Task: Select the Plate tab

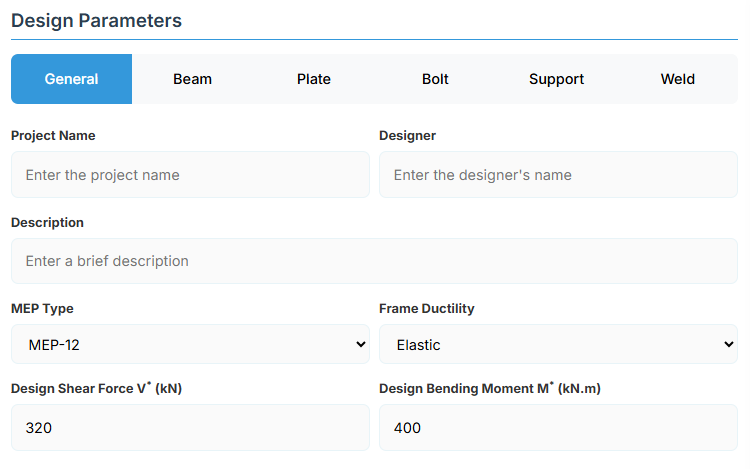Action: tap(314, 79)
